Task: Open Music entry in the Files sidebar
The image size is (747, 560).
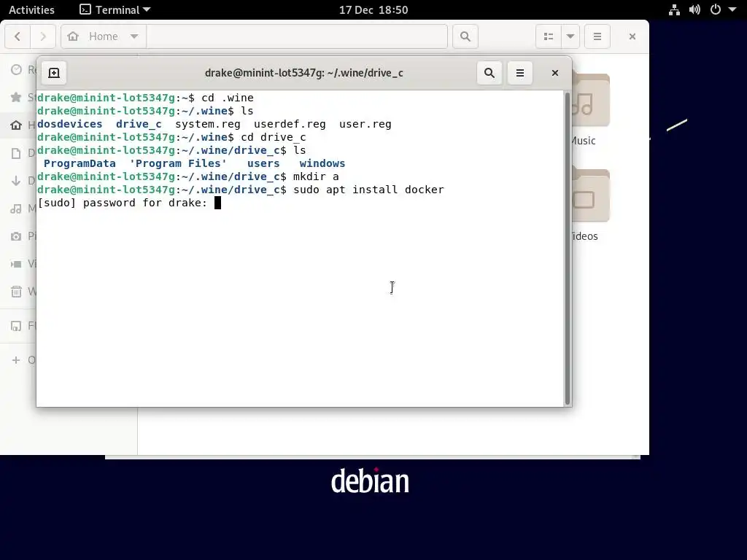Action: tap(18, 208)
